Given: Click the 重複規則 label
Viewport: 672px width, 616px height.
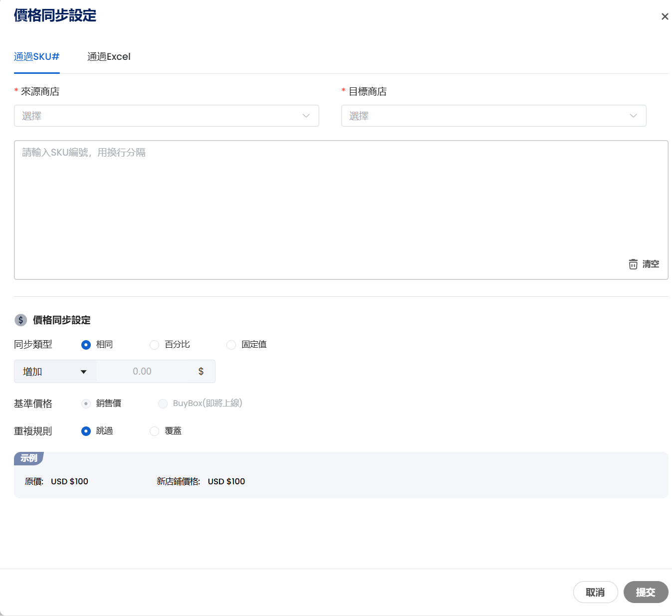Looking at the screenshot, I should click(x=33, y=431).
